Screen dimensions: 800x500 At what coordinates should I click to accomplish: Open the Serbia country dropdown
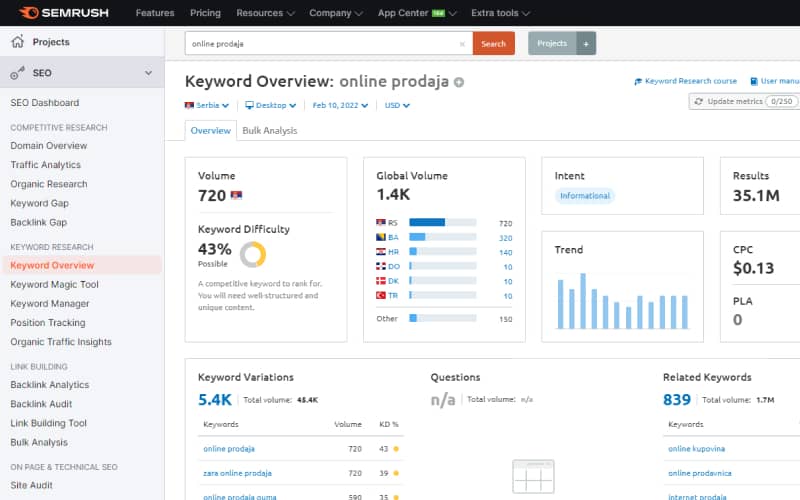tap(207, 105)
